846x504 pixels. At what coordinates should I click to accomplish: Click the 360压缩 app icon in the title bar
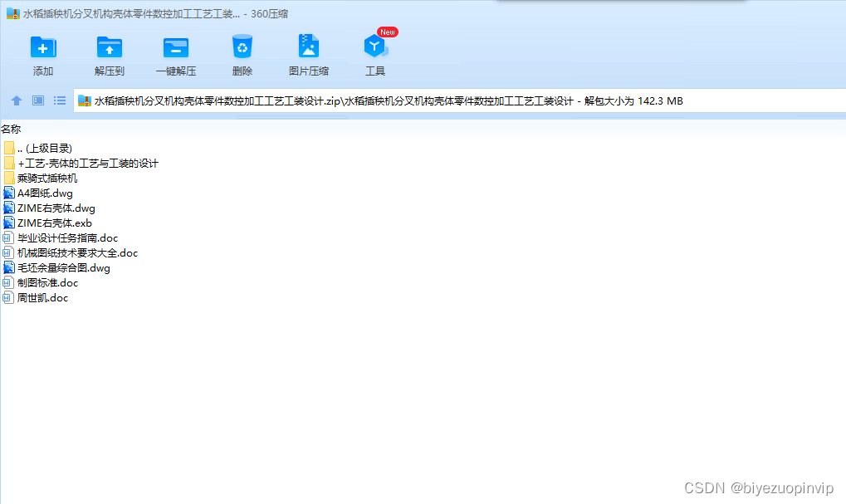point(13,13)
